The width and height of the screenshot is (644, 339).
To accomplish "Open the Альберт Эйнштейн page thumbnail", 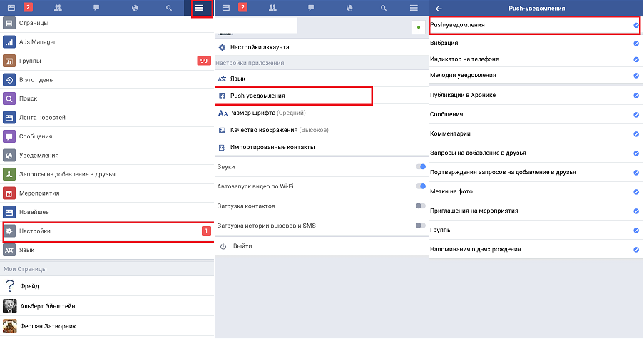I will 9,306.
